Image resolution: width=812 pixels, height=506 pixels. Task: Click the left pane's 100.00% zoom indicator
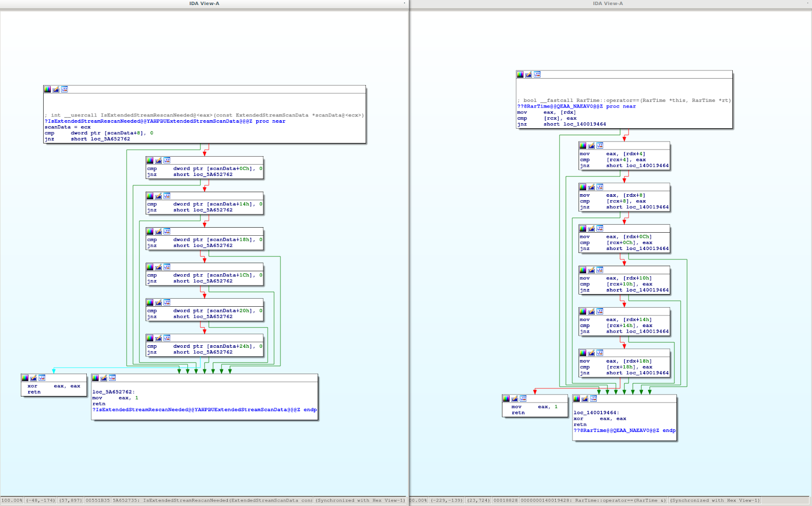pos(12,500)
